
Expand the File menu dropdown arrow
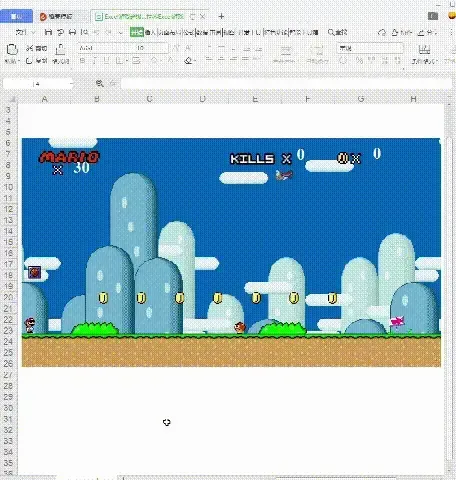pos(33,33)
